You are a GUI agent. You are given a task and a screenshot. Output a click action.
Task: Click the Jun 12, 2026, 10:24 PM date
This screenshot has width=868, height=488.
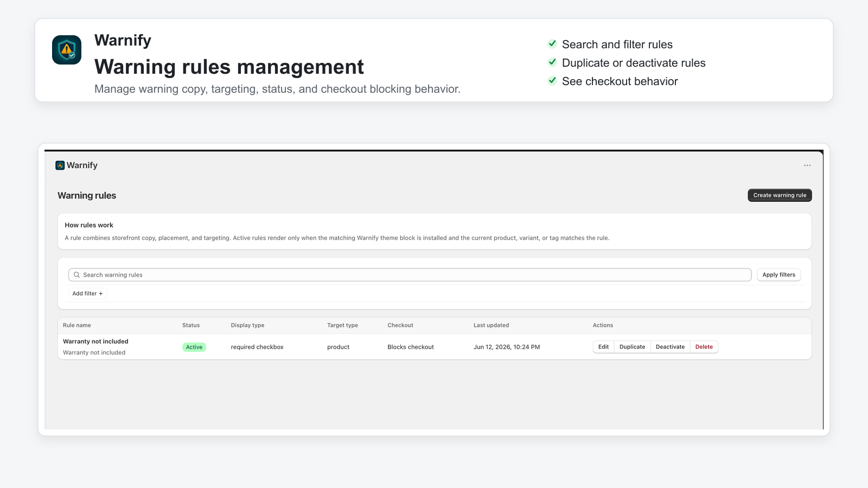(507, 347)
